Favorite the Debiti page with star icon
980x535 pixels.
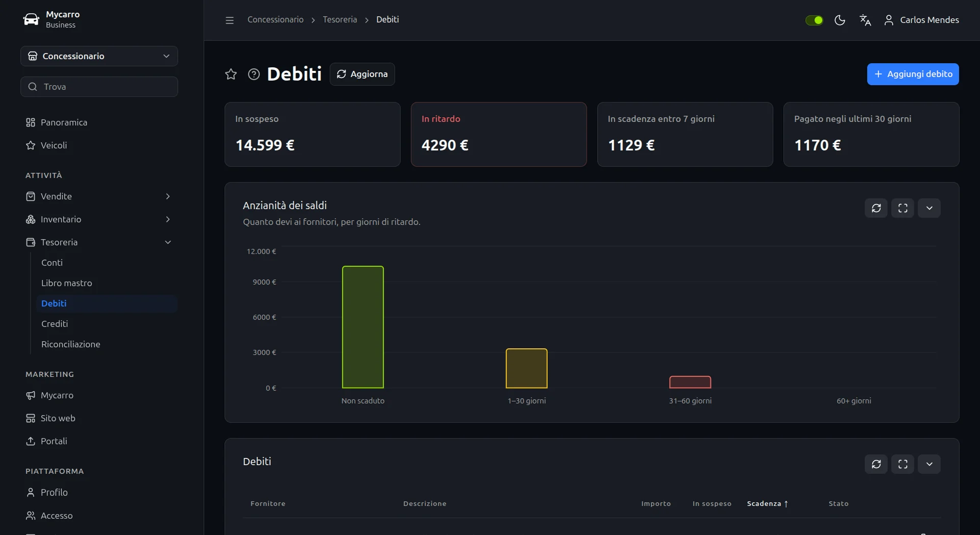[x=231, y=74]
